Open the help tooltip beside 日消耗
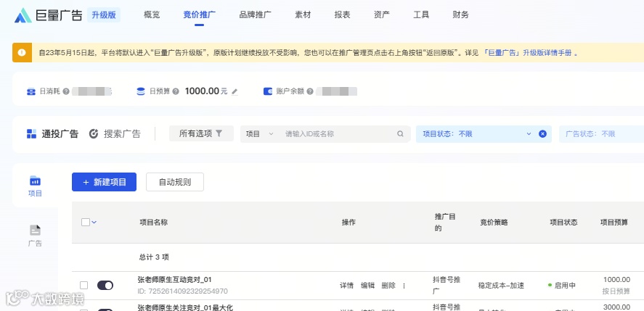The height and width of the screenshot is (311, 644). (66, 91)
